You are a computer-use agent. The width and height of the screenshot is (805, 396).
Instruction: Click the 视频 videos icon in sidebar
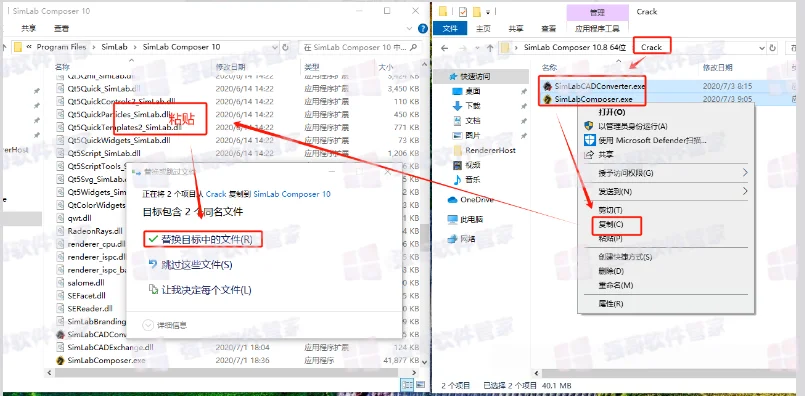click(x=458, y=165)
